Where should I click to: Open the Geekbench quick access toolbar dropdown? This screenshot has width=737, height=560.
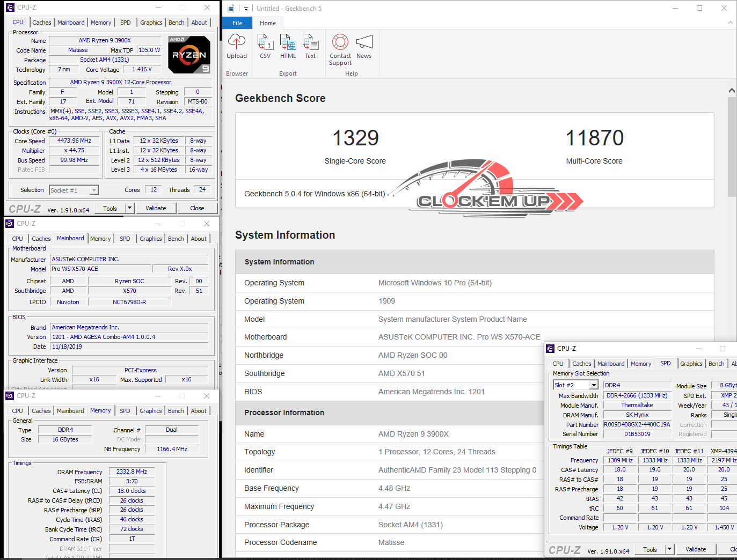click(246, 9)
